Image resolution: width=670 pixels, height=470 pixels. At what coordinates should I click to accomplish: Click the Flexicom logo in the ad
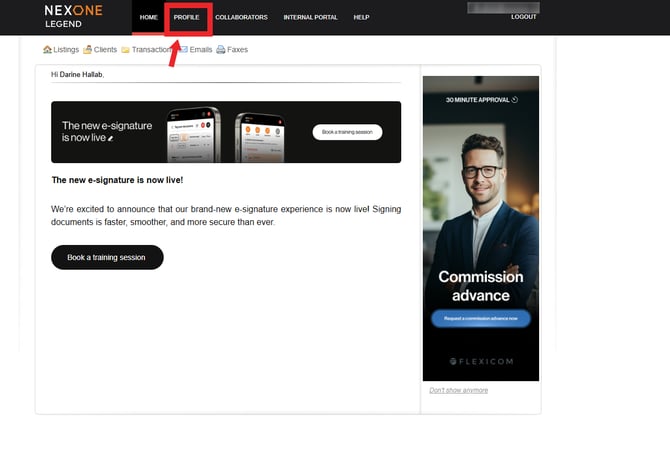click(481, 361)
